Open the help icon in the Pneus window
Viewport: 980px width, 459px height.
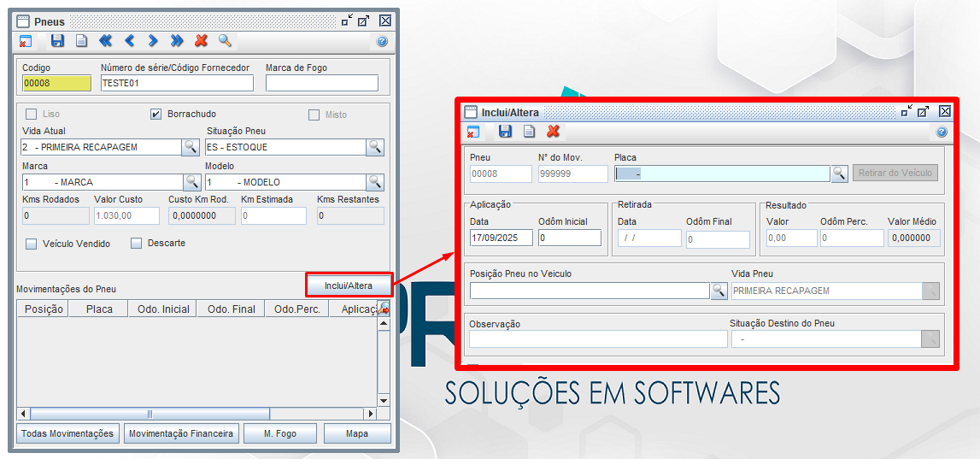[382, 41]
